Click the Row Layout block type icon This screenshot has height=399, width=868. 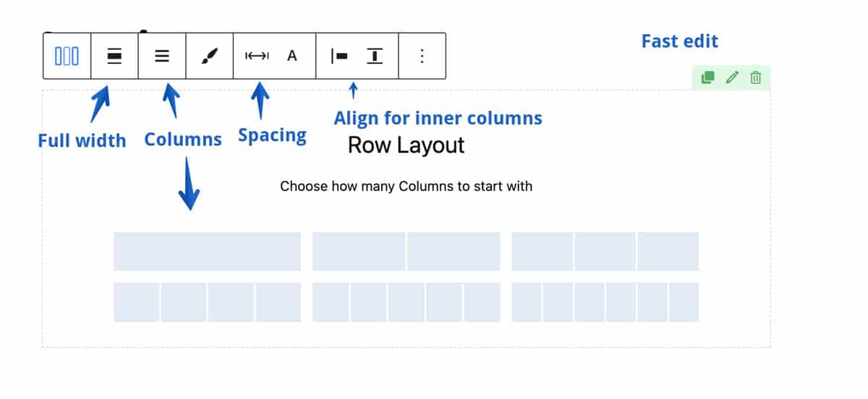(67, 56)
